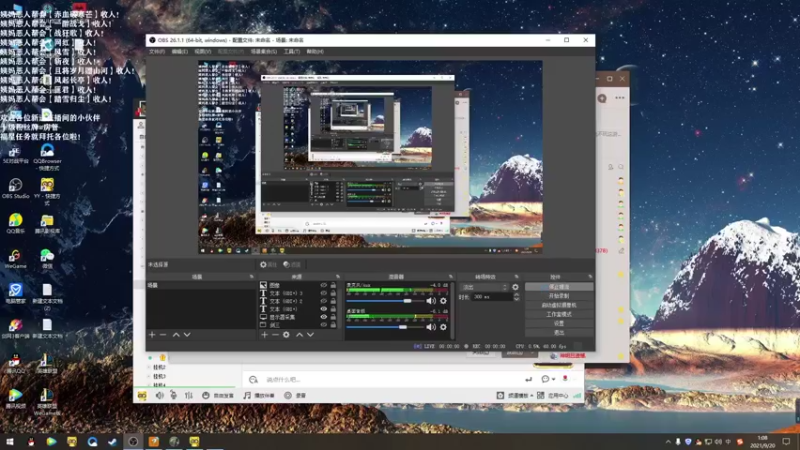The image size is (800, 450).
Task: Open the scene transition type dropdown
Action: (x=484, y=287)
